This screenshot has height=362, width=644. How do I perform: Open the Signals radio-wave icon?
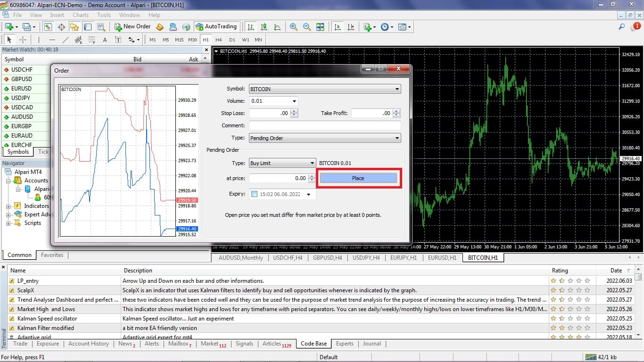click(x=186, y=27)
